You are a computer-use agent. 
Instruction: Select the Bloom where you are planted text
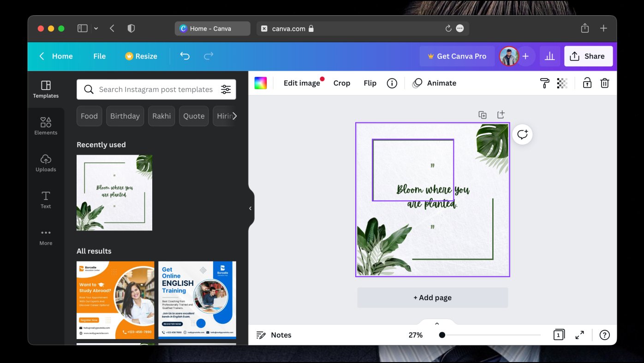(433, 197)
